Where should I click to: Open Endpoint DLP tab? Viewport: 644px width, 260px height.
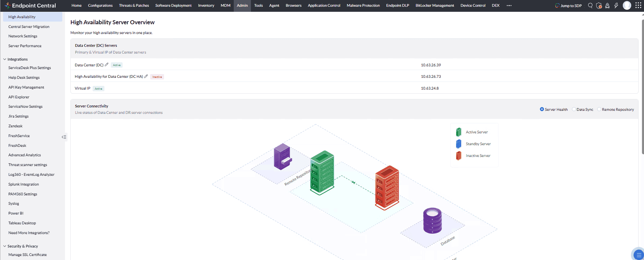[397, 5]
